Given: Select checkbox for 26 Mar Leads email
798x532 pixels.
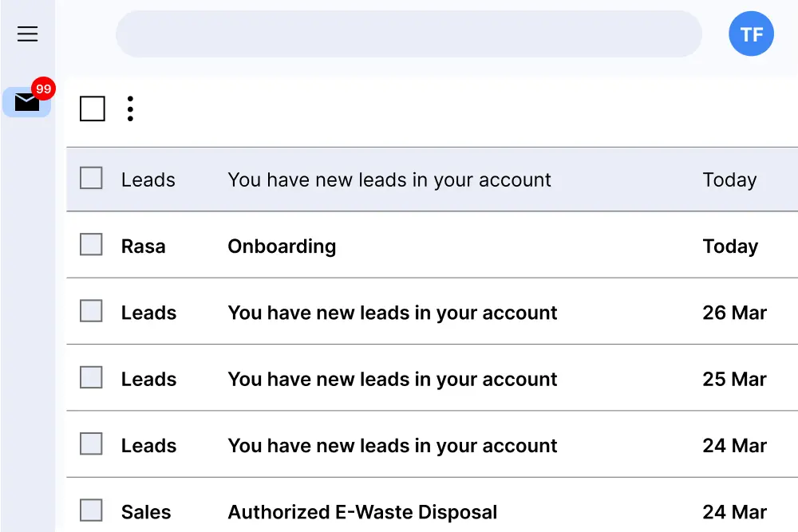Looking at the screenshot, I should coord(92,311).
